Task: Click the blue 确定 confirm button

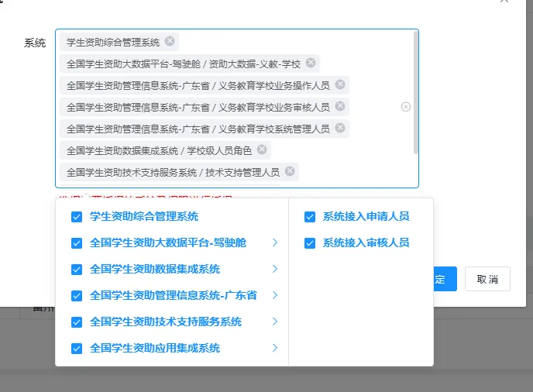Action: tap(443, 280)
